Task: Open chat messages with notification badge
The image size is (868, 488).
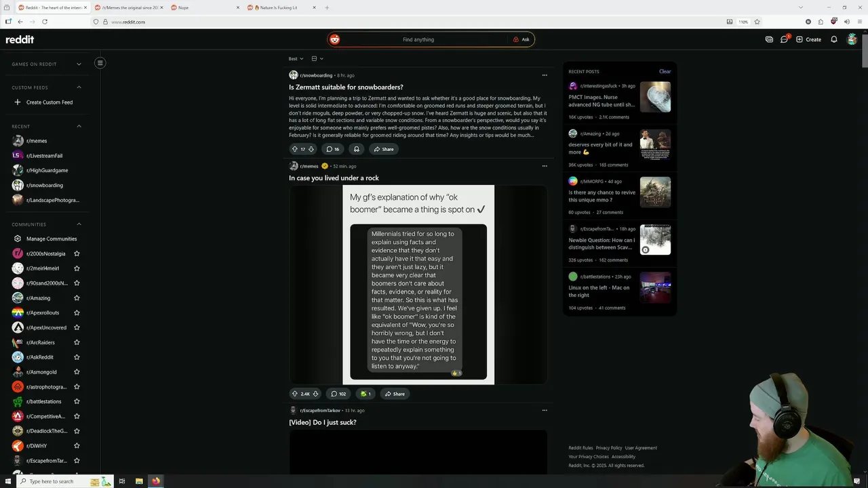Action: click(785, 39)
